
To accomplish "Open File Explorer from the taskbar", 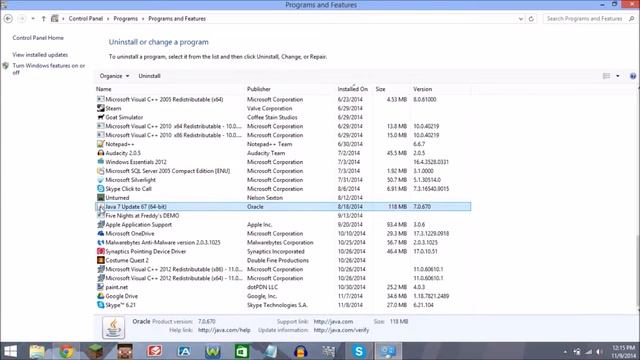I will click(x=37, y=351).
